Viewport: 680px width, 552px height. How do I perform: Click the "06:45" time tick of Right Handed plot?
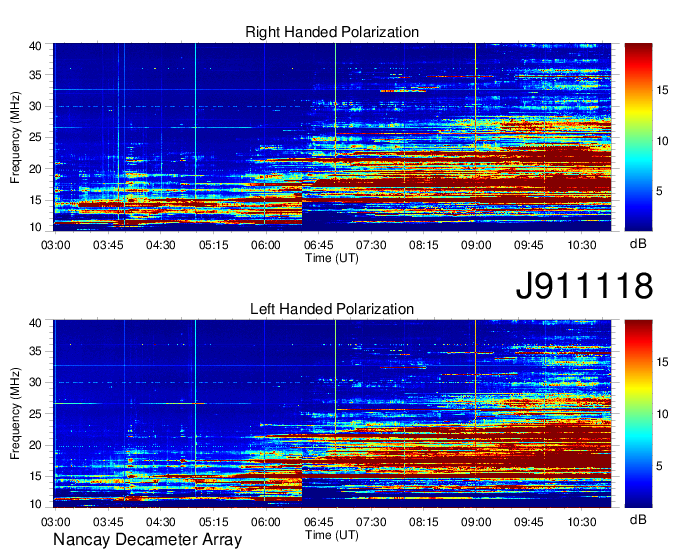point(318,245)
